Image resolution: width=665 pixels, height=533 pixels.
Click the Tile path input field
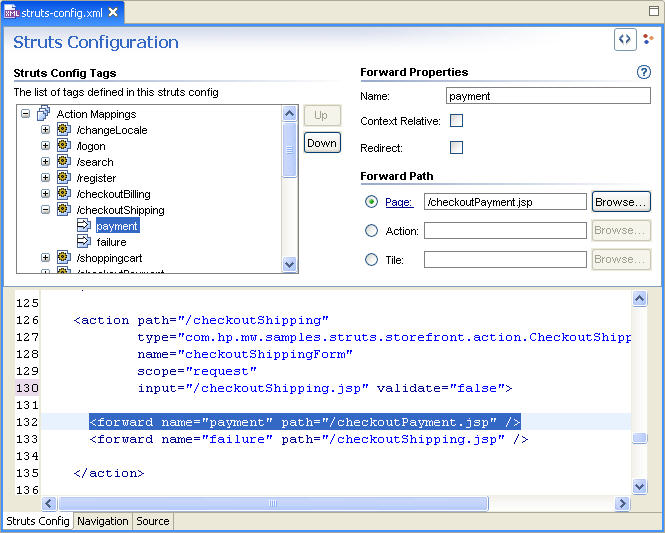point(505,260)
